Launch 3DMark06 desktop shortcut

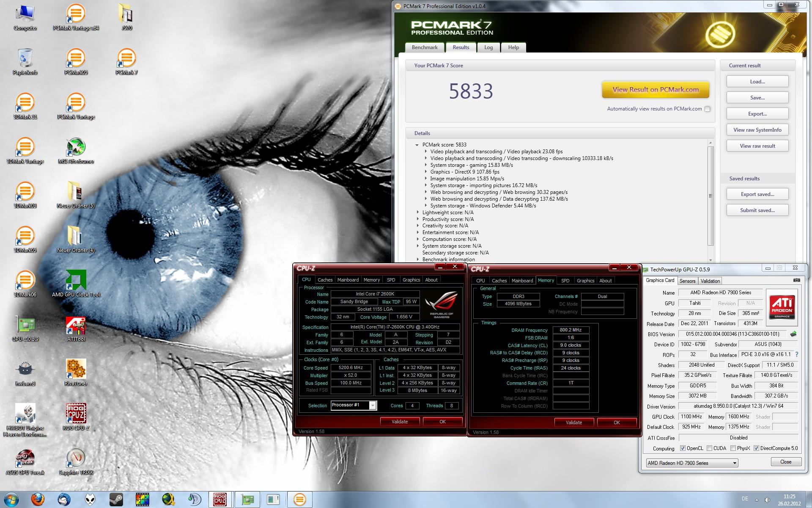pos(25,284)
